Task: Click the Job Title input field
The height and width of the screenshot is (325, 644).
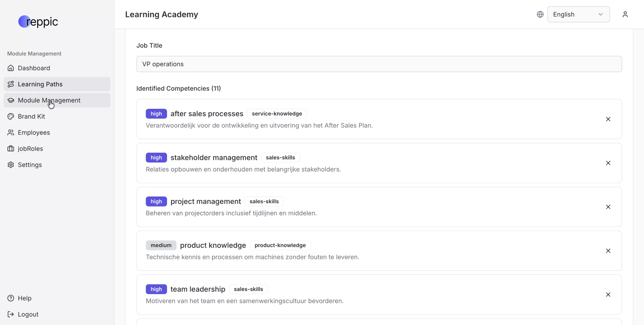Action: point(379,64)
